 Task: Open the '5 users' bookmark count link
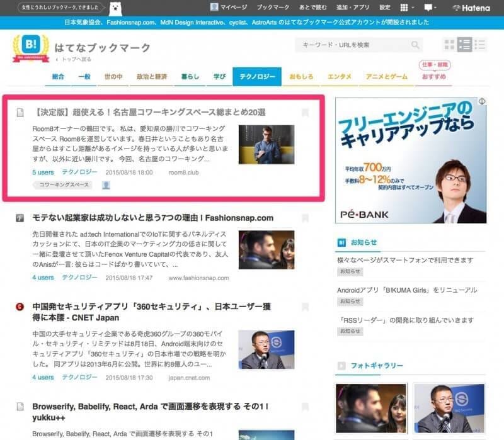[43, 172]
